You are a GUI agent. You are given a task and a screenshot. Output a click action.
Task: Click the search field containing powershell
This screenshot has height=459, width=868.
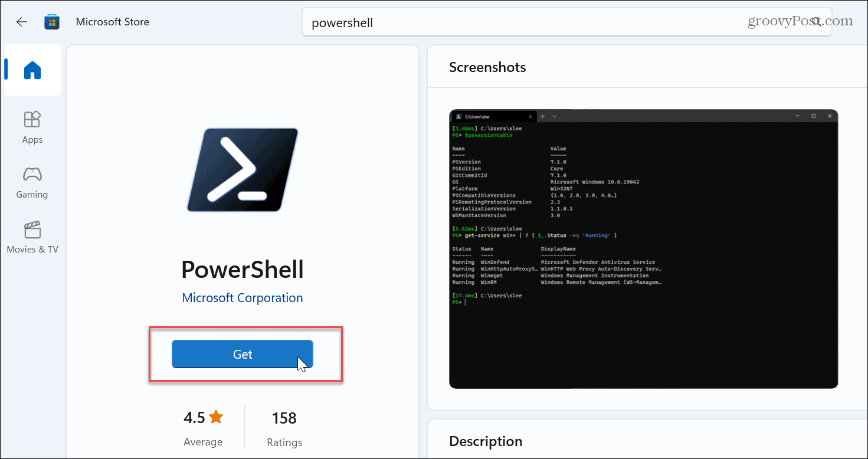566,23
